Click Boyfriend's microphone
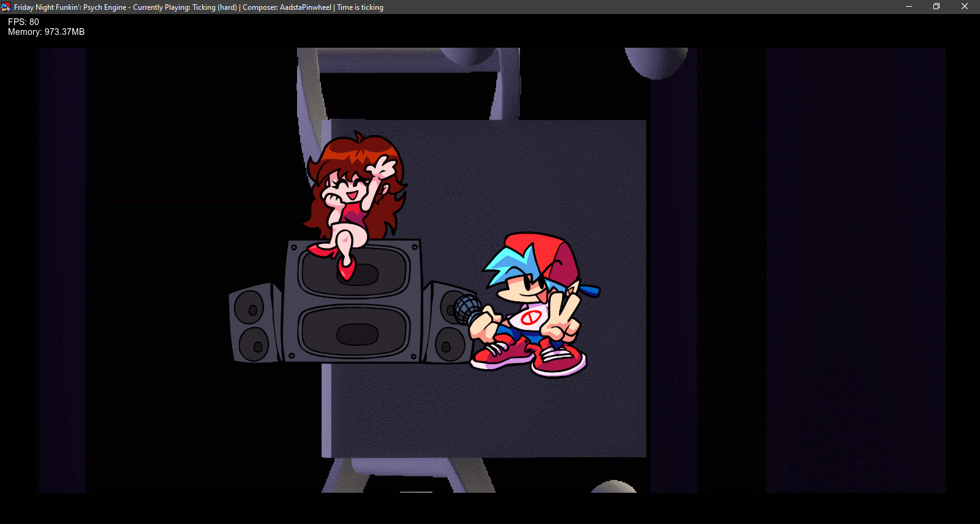Screen dimensions: 980x524 469,310
